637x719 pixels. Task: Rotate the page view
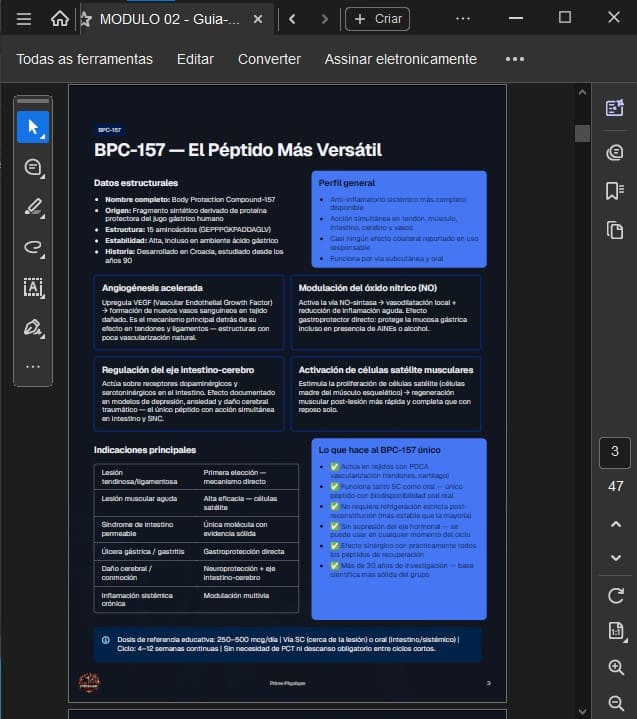(x=615, y=596)
